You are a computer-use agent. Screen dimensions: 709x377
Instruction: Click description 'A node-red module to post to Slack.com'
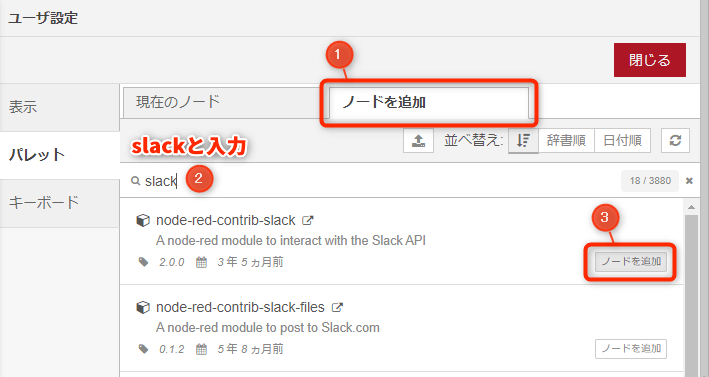(x=268, y=328)
